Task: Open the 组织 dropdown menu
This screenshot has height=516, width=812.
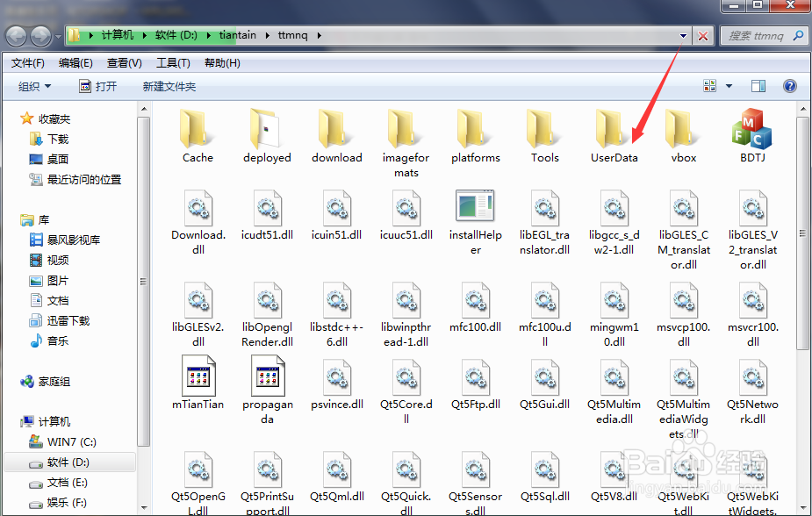Action: [34, 86]
